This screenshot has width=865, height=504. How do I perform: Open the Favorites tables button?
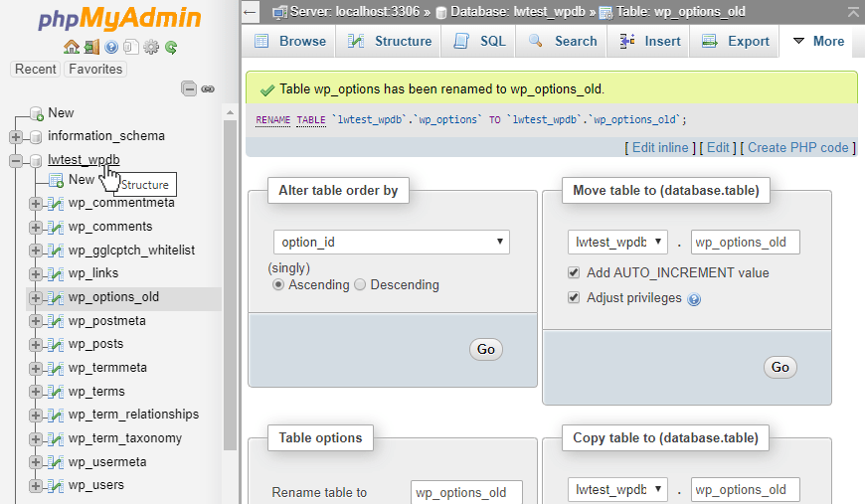click(95, 69)
